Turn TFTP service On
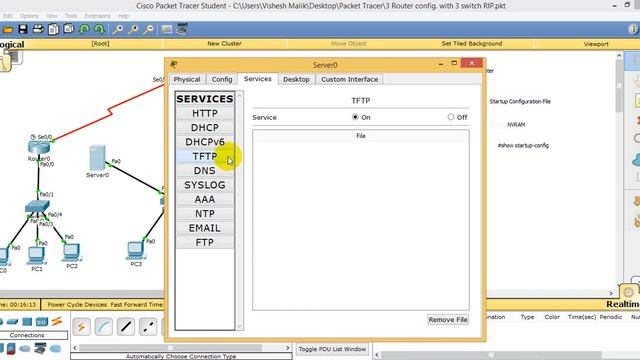Image resolution: width=640 pixels, height=360 pixels. click(355, 117)
